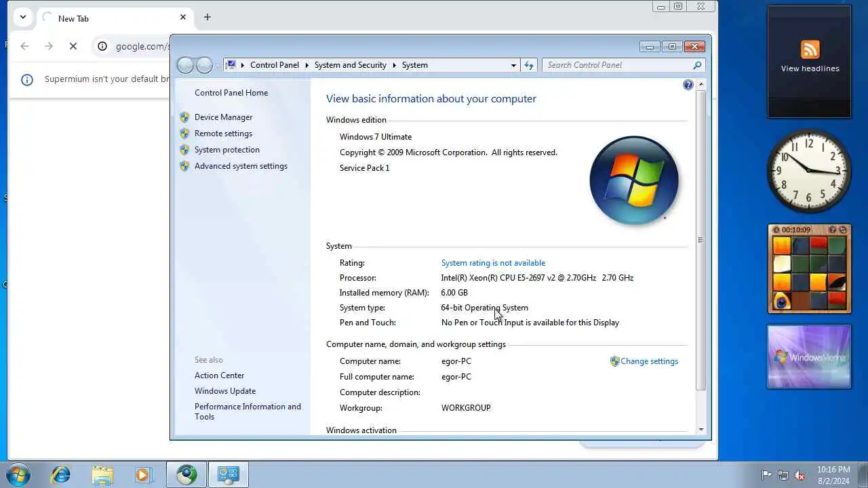The height and width of the screenshot is (488, 868).
Task: Click System rating is not available link
Action: click(x=493, y=263)
